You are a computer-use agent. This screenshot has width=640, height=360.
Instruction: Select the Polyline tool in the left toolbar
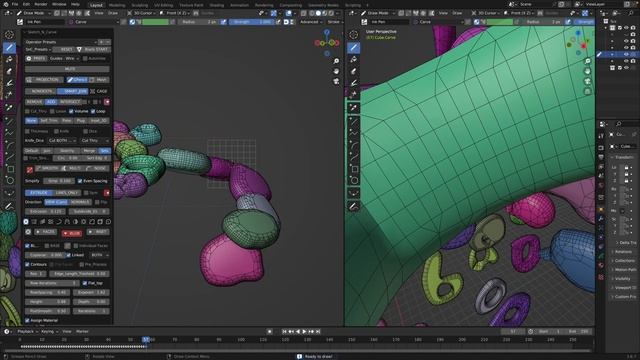click(x=9, y=133)
